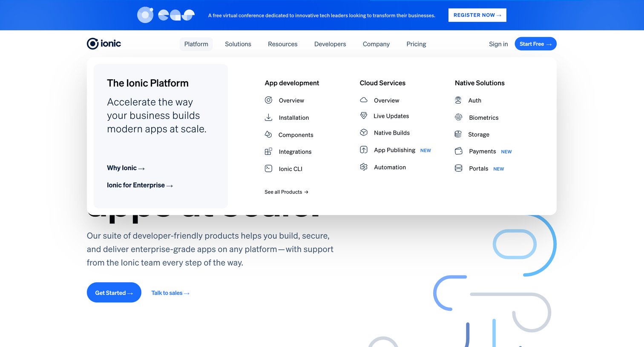Click the Native Solutions column heading

click(x=480, y=83)
